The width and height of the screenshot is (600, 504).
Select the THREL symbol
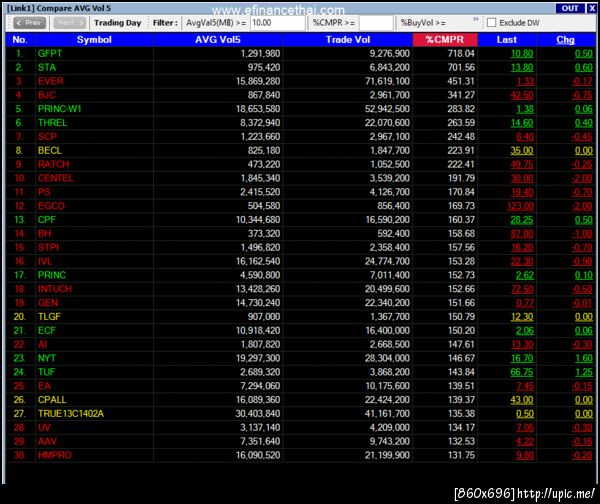(x=52, y=123)
